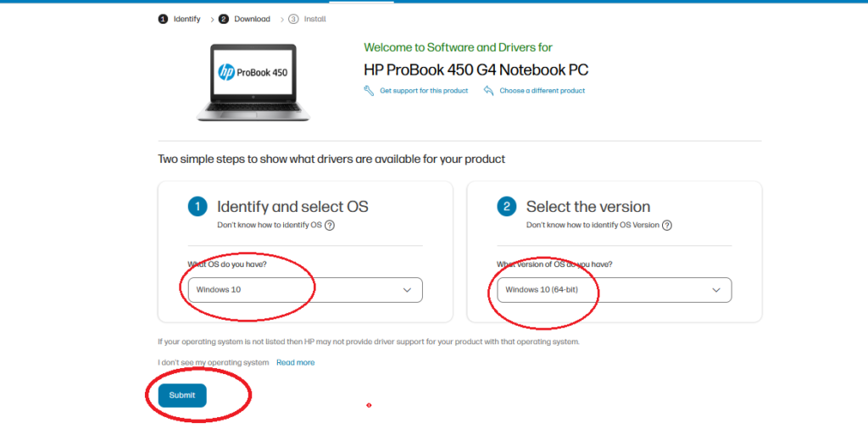Click the 'Identify and select OS' heading
The width and height of the screenshot is (868, 435).
click(x=292, y=206)
